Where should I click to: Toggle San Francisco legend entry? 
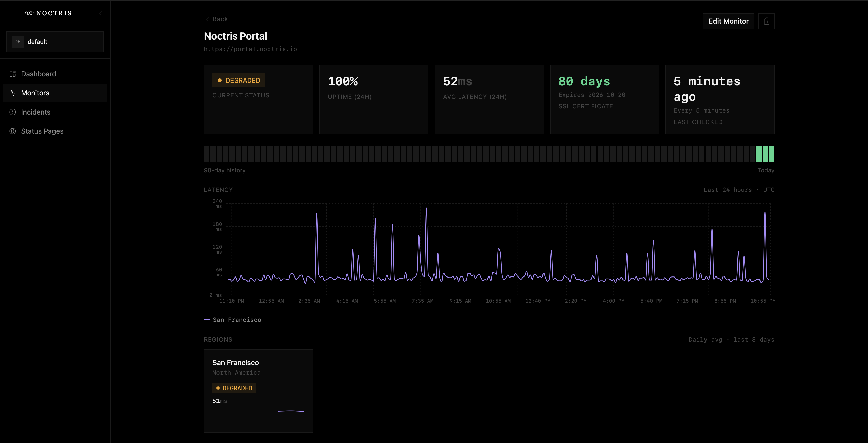[x=233, y=320]
